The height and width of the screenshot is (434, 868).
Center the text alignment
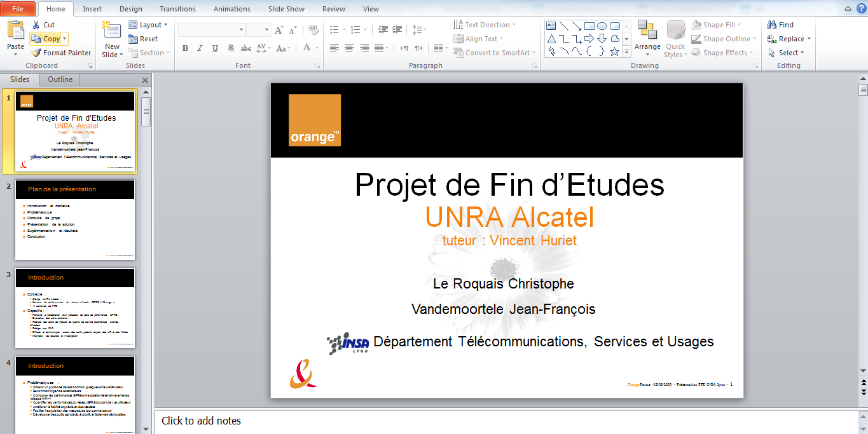[349, 48]
